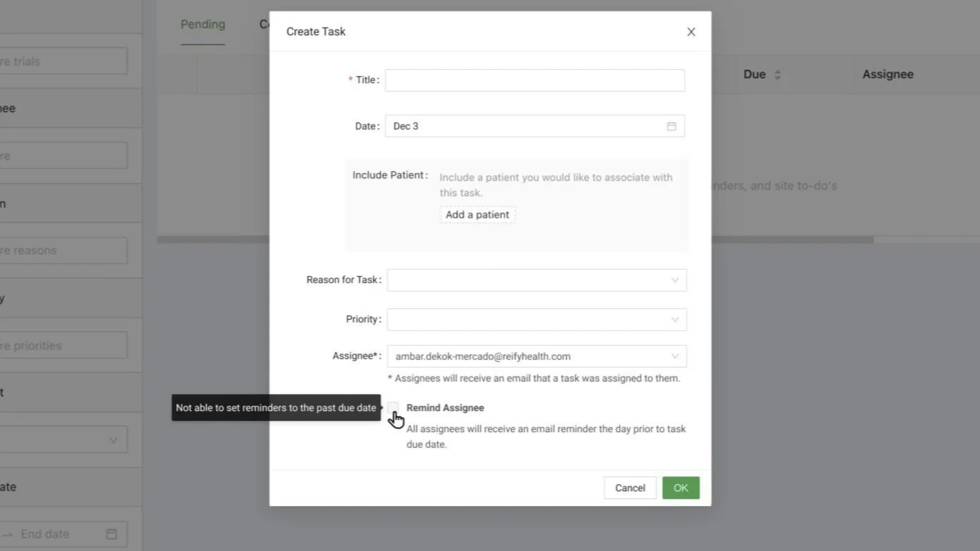Click the Title input field
This screenshot has width=980, height=551.
pyautogui.click(x=534, y=80)
